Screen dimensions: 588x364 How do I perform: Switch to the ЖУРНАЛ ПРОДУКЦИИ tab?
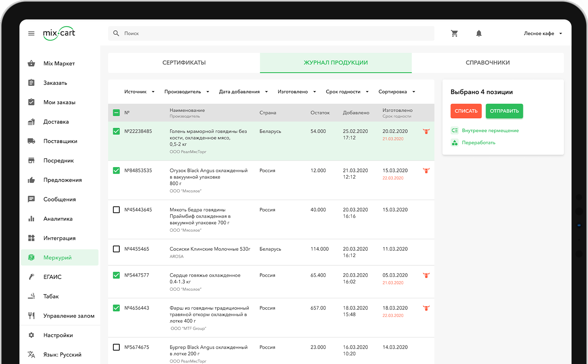click(336, 63)
